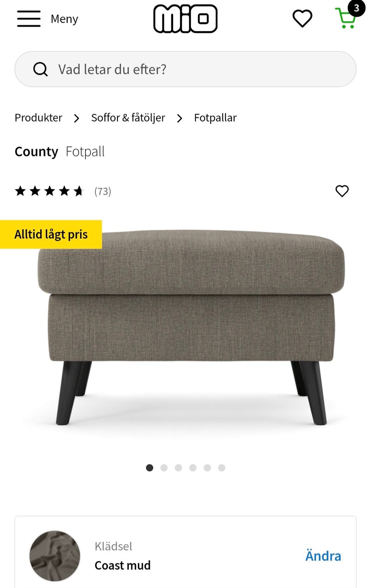Image resolution: width=371 pixels, height=588 pixels.
Task: Open the 73 reviews count
Action: (103, 191)
